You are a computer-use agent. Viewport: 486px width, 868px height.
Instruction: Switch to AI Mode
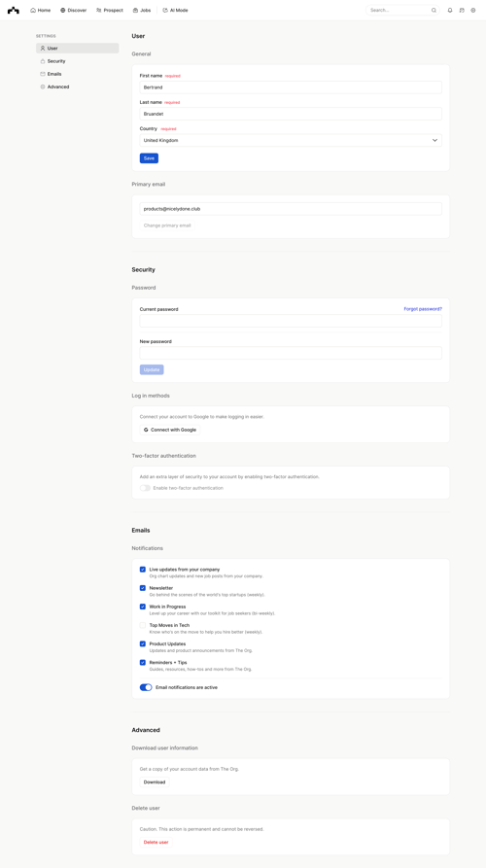176,10
